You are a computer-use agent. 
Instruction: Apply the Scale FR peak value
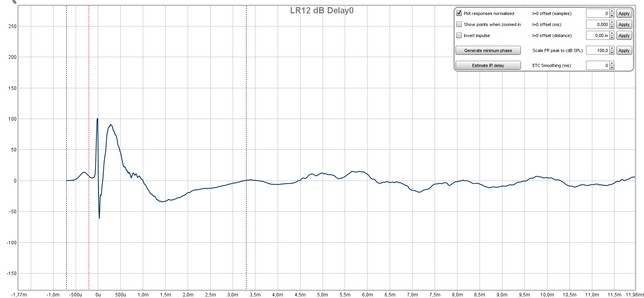(x=624, y=50)
